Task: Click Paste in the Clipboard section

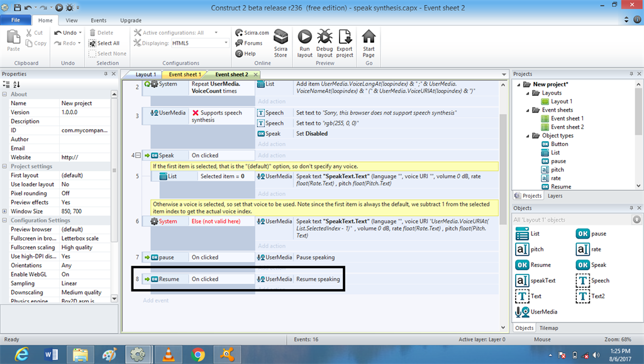Action: (x=13, y=39)
